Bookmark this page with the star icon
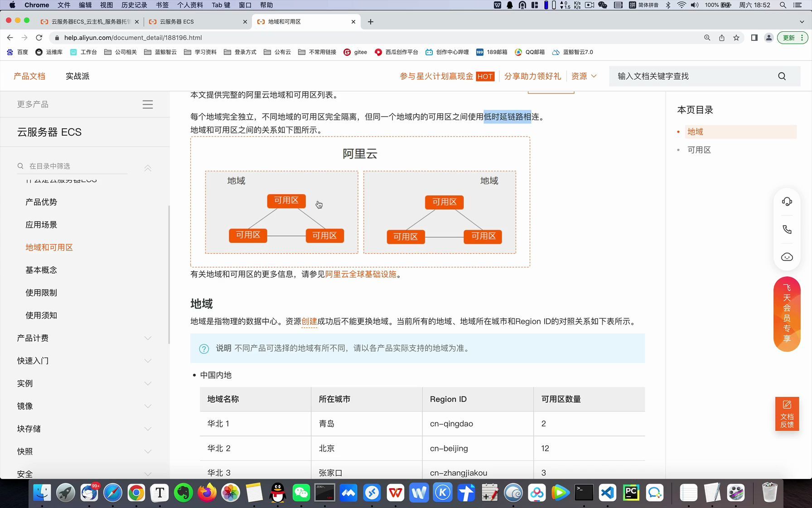Viewport: 812px width, 508px height. [x=736, y=38]
